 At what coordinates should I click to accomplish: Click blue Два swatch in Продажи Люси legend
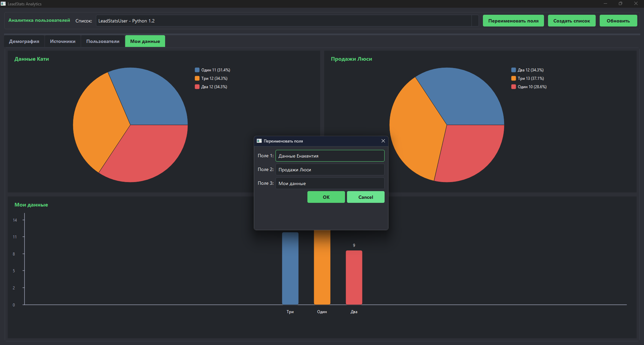click(x=513, y=70)
